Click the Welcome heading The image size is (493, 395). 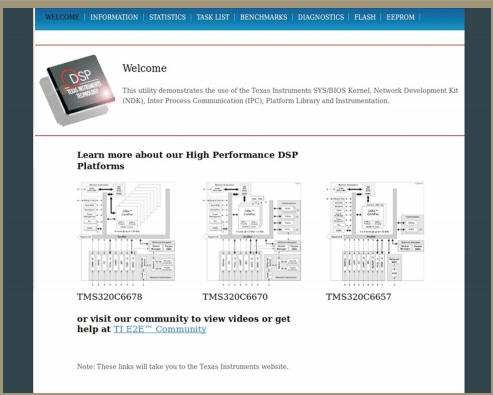tap(144, 68)
